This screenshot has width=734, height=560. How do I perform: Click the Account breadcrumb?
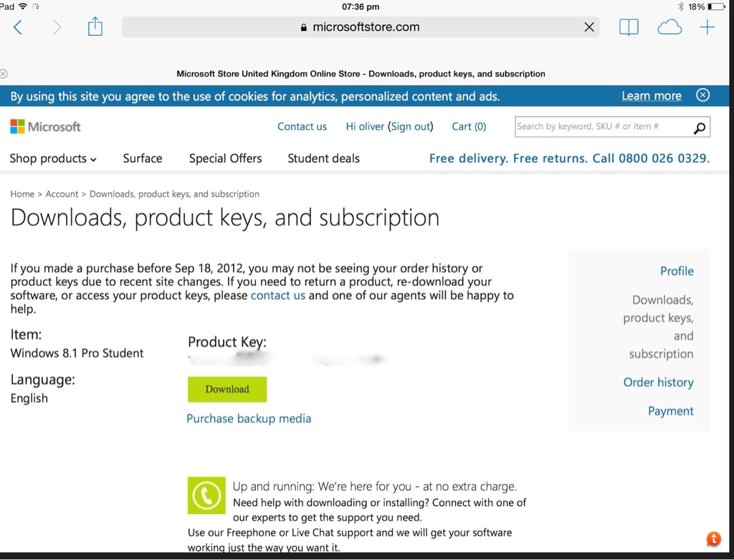point(62,194)
